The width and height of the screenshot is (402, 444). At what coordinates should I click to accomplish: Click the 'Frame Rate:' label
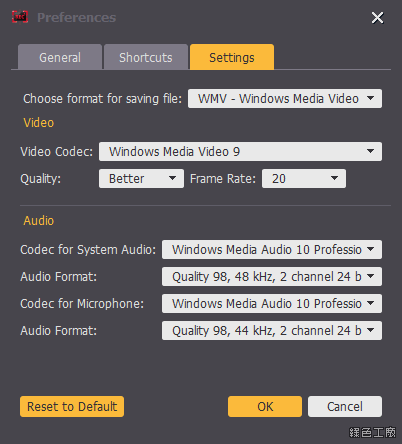pyautogui.click(x=223, y=179)
